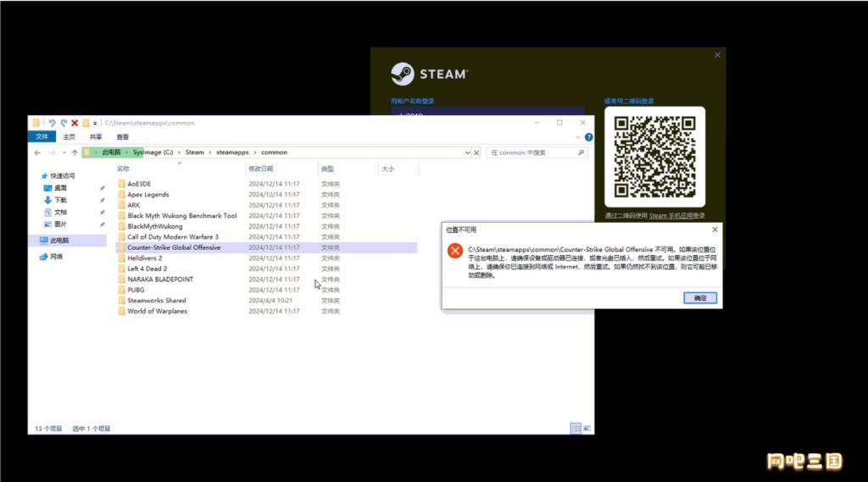Open the 文件 ribbon tab
This screenshot has width=868, height=482.
(x=42, y=136)
